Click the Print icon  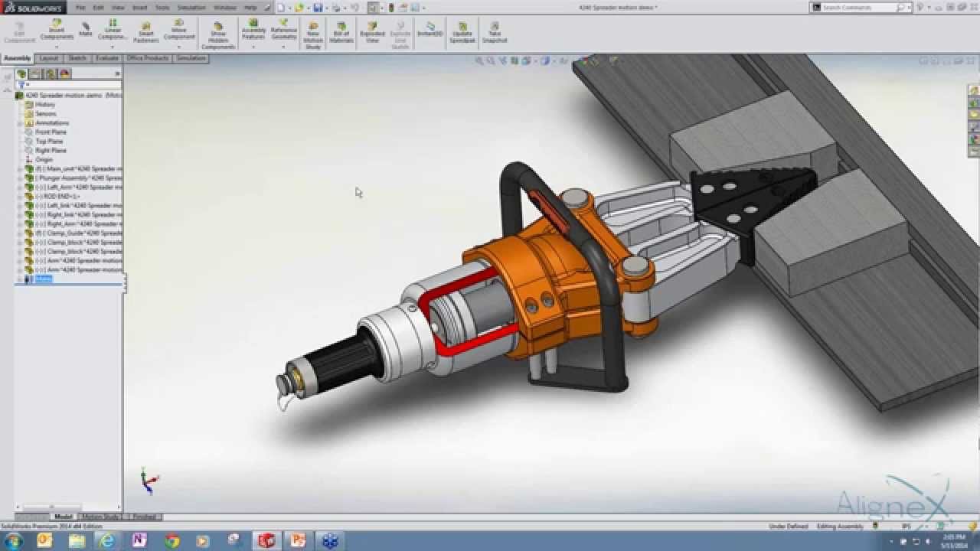pyautogui.click(x=335, y=8)
